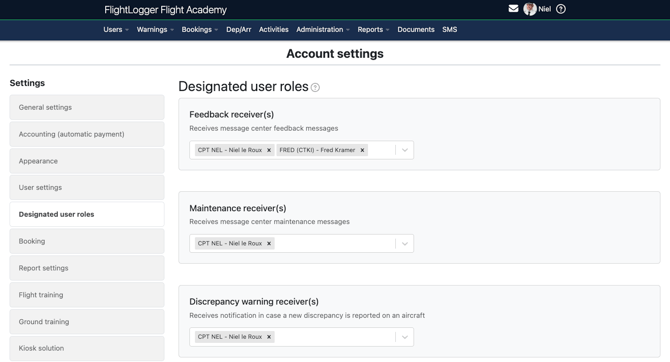Viewport: 670px width, 362px height.
Task: Open Activities from the navigation bar
Action: pos(273,29)
